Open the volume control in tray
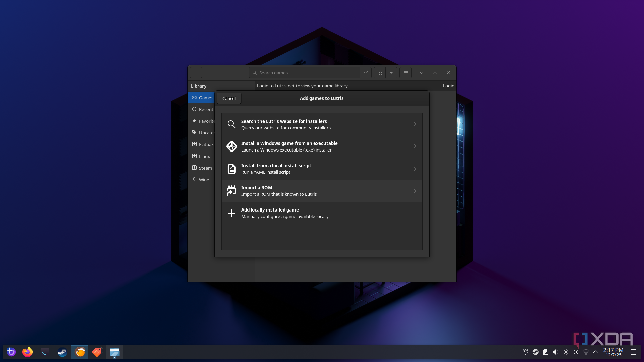The width and height of the screenshot is (644, 362). click(x=556, y=352)
